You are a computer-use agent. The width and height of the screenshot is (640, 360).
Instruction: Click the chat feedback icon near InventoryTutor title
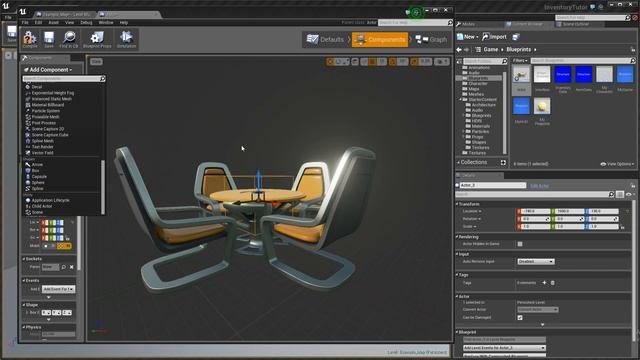coord(592,7)
